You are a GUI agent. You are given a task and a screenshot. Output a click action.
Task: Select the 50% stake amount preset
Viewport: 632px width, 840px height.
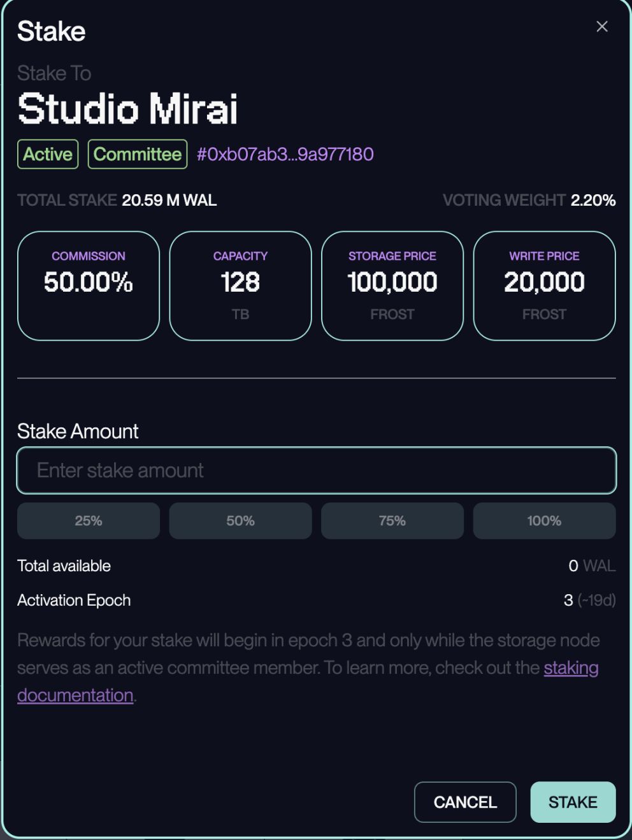pyautogui.click(x=240, y=520)
